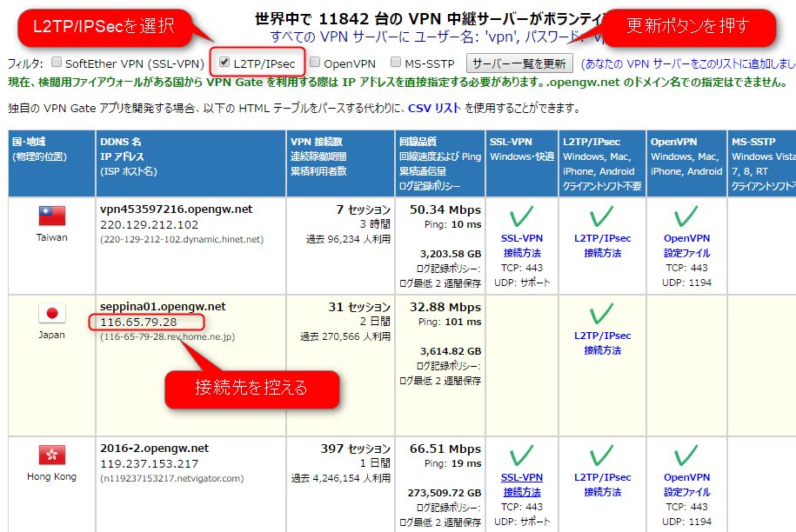Open L2TP/IPsec 接続方法 link for Japan server
This screenshot has width=796, height=532.
click(603, 342)
